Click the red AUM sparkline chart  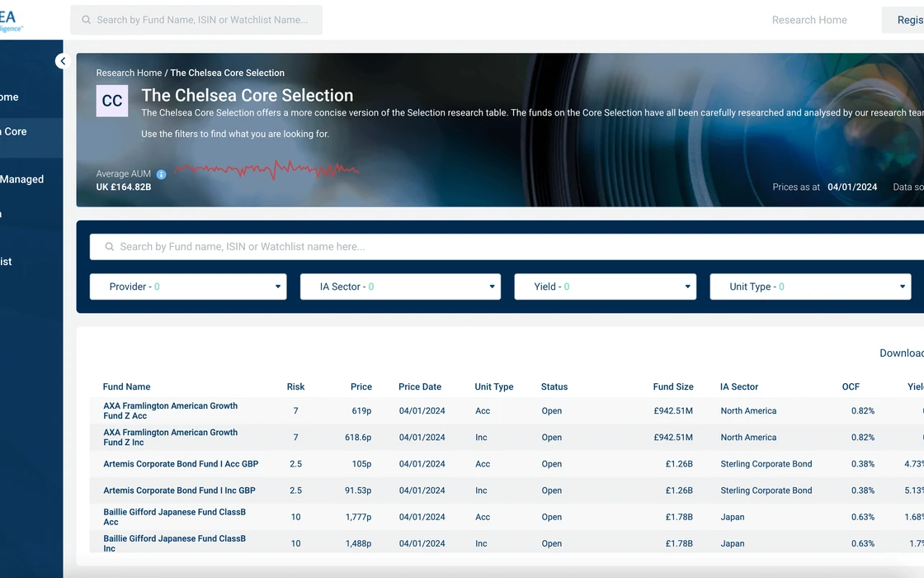pyautogui.click(x=266, y=170)
